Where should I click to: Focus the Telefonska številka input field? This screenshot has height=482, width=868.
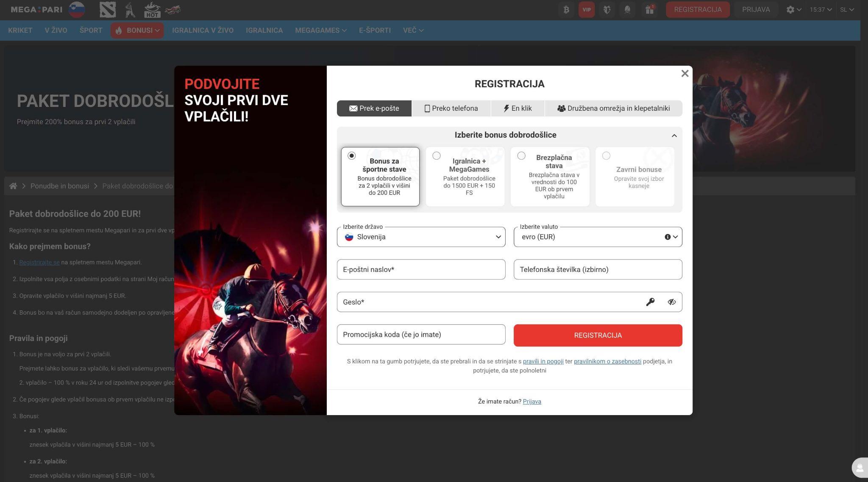click(598, 269)
